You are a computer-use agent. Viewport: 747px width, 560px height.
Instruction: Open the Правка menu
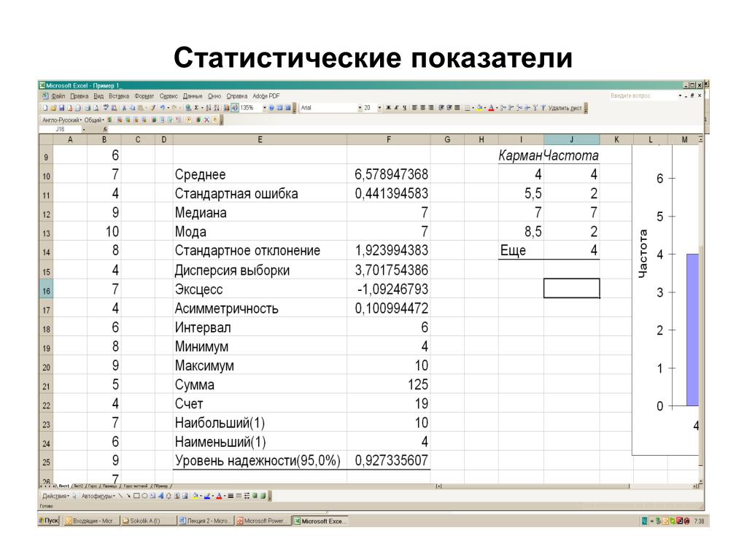pos(79,96)
